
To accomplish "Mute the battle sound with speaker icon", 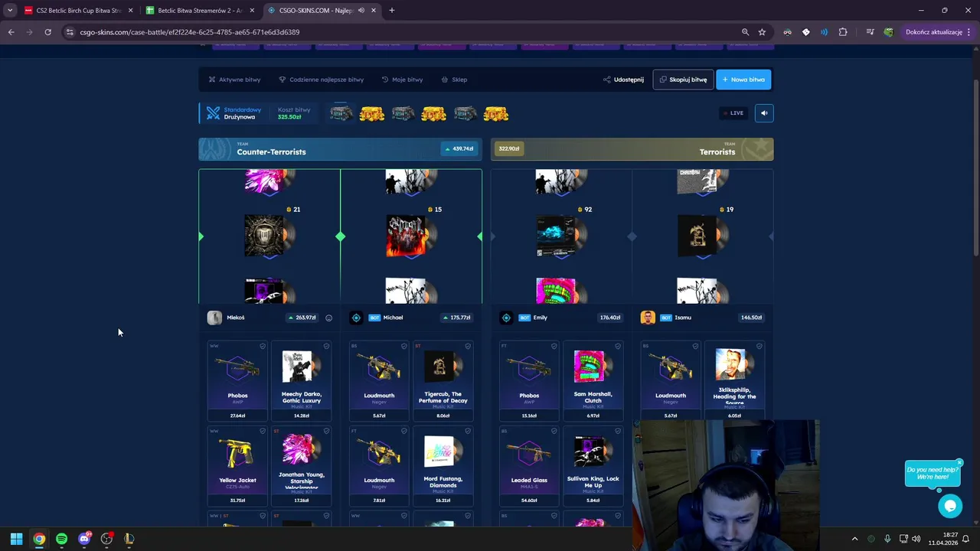I will tap(764, 113).
